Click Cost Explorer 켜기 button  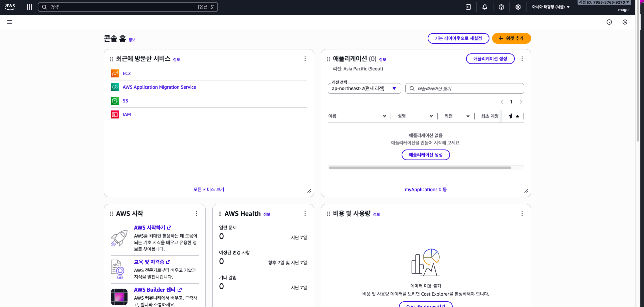426,304
